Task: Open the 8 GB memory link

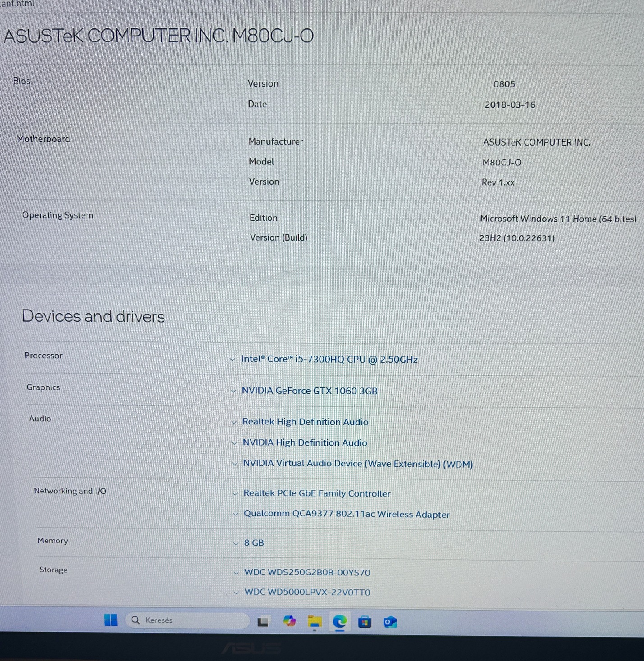Action: (254, 543)
